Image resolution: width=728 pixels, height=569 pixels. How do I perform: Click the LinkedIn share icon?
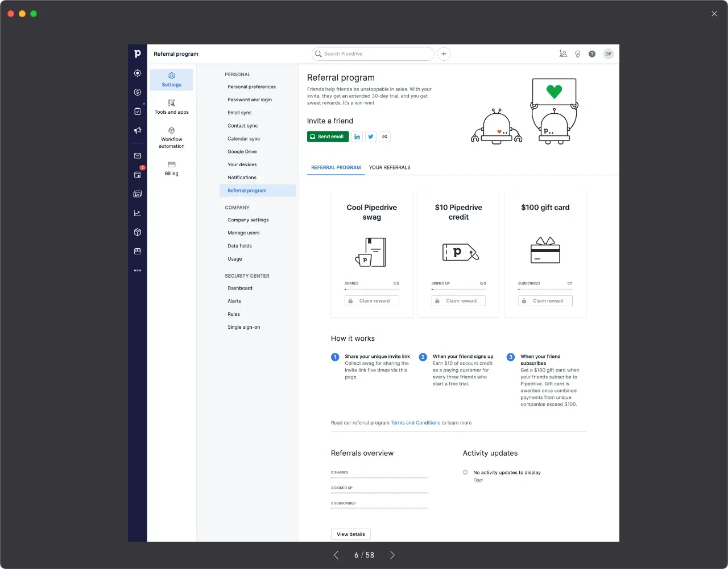click(x=357, y=137)
